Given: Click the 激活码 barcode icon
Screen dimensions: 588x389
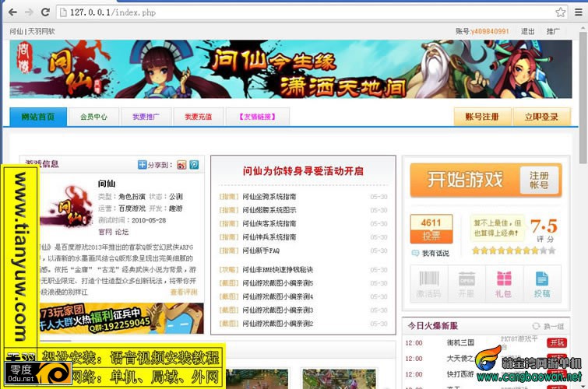Looking at the screenshot, I should point(429,284).
